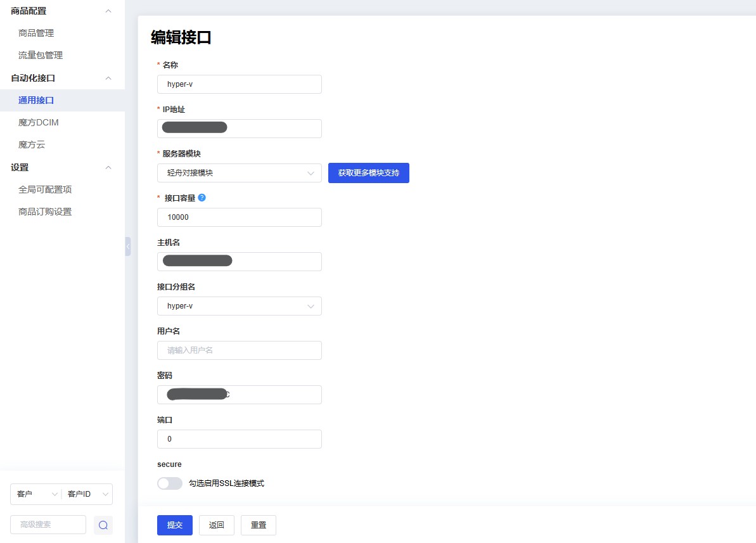Enable the SSL 连接模式 secure toggle
The image size is (756, 543).
(x=169, y=483)
